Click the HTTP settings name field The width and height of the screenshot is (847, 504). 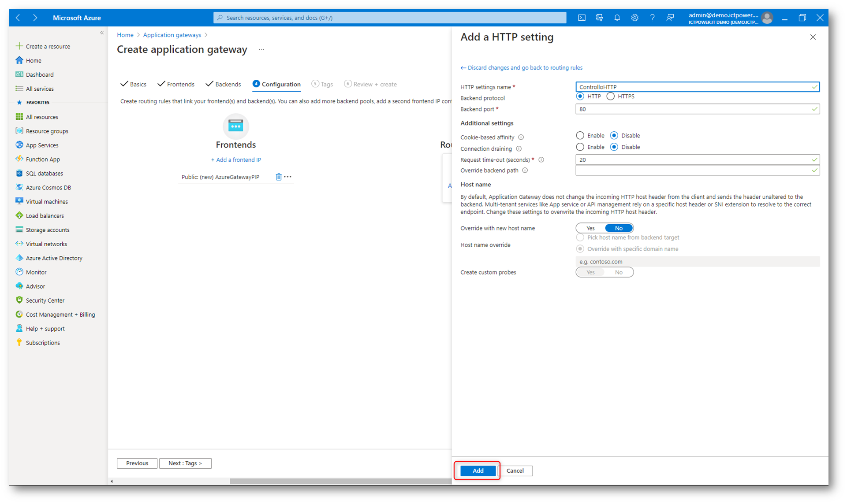tap(698, 87)
